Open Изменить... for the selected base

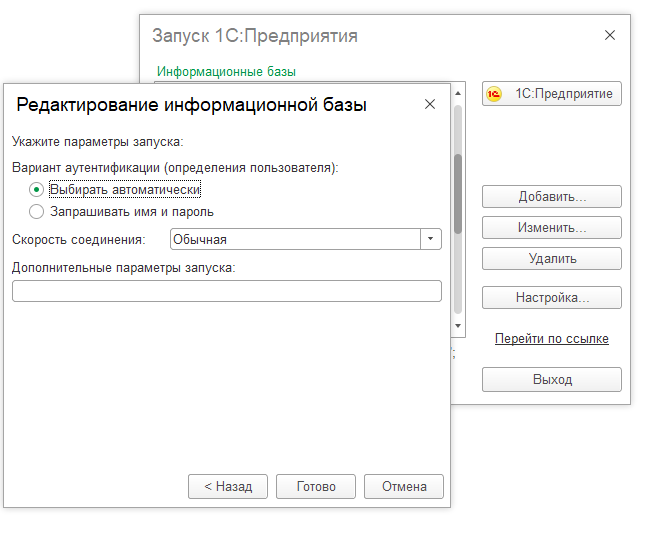(x=552, y=227)
